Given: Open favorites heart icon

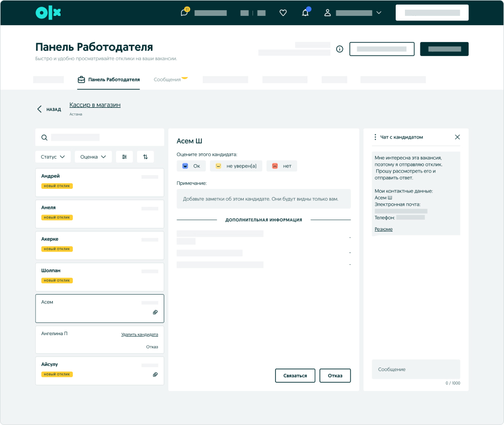Looking at the screenshot, I should click(x=283, y=13).
